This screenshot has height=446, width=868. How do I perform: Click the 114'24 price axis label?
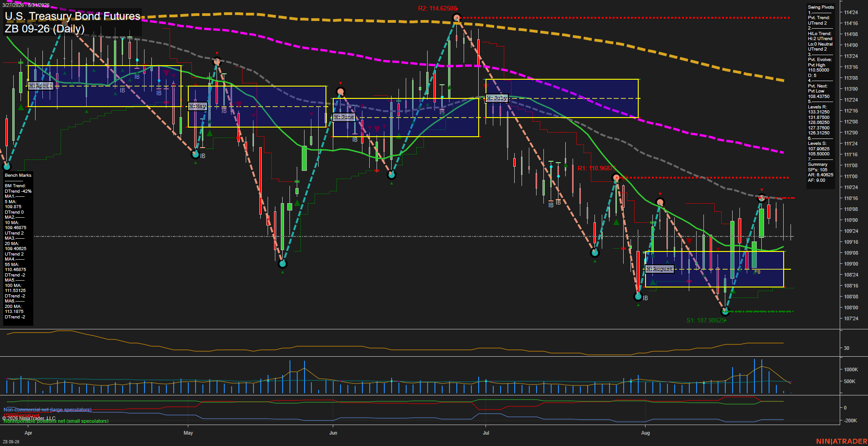[851, 13]
